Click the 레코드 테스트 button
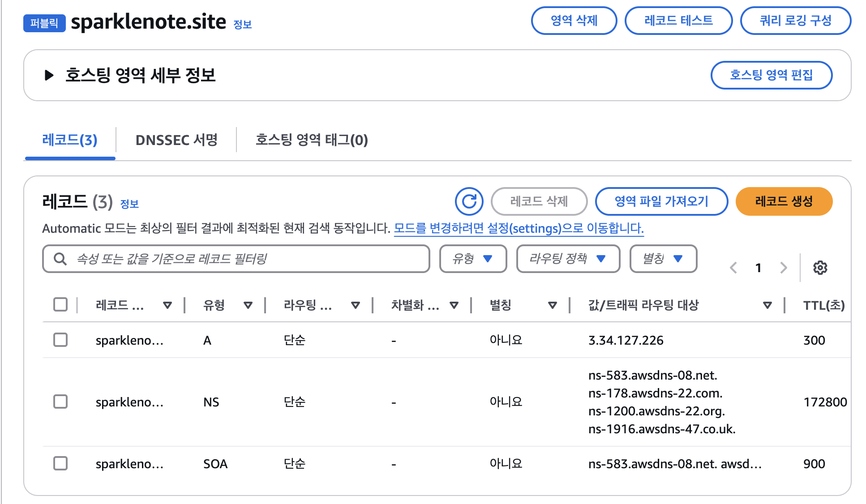 (678, 21)
